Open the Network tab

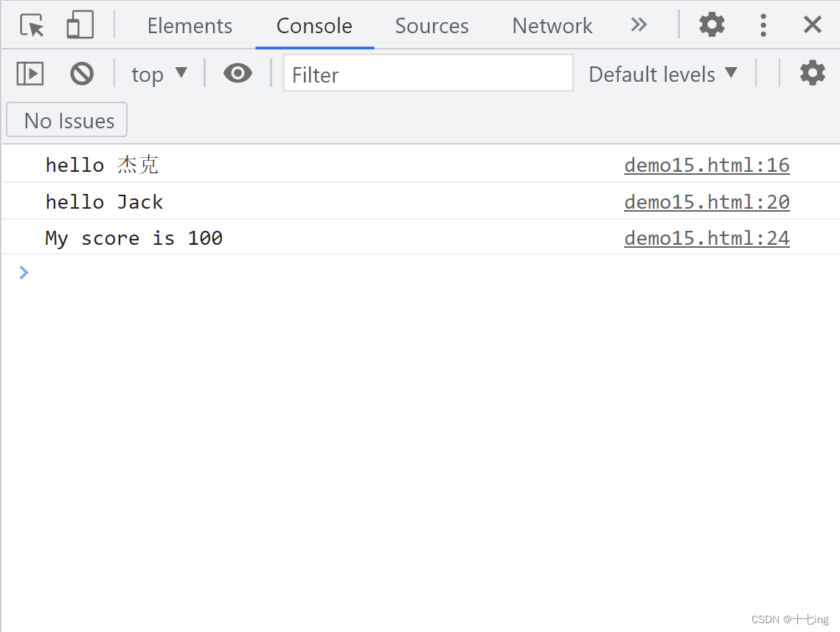click(552, 26)
